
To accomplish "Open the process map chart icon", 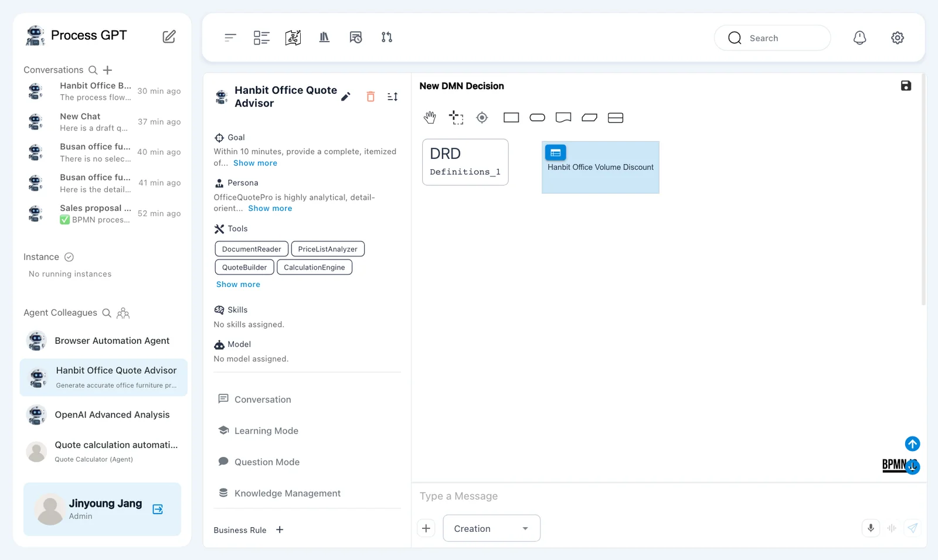I will (293, 37).
